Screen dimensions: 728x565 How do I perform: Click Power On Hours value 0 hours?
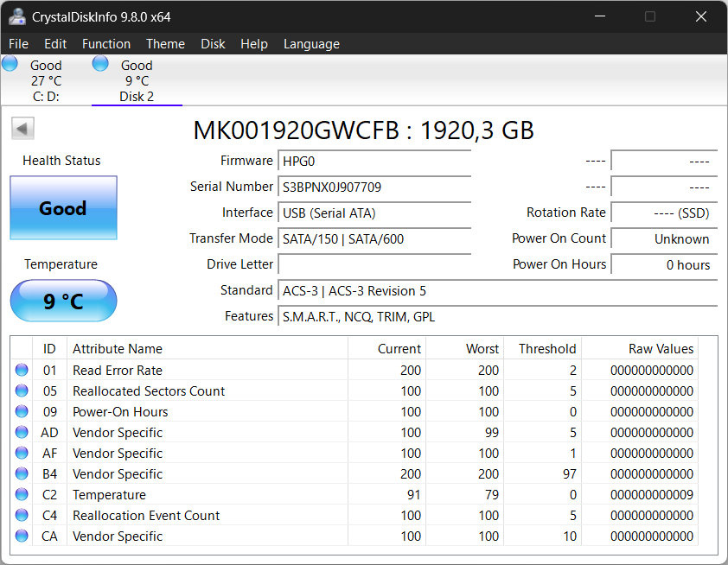(x=664, y=264)
